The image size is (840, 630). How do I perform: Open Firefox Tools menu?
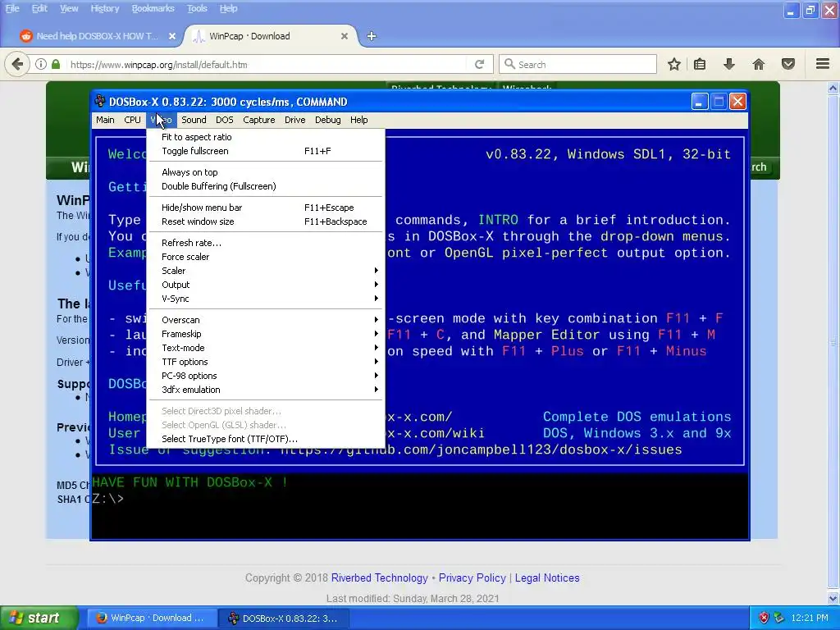pos(197,8)
